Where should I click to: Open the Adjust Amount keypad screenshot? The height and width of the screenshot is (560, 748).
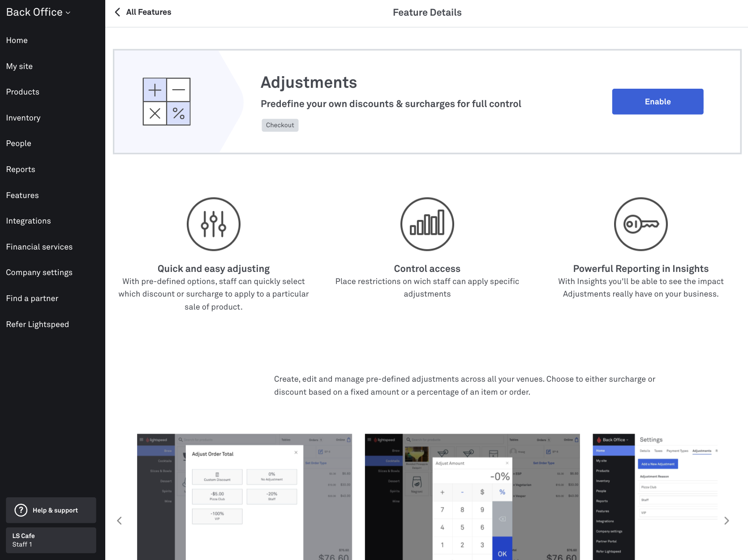[x=473, y=497]
